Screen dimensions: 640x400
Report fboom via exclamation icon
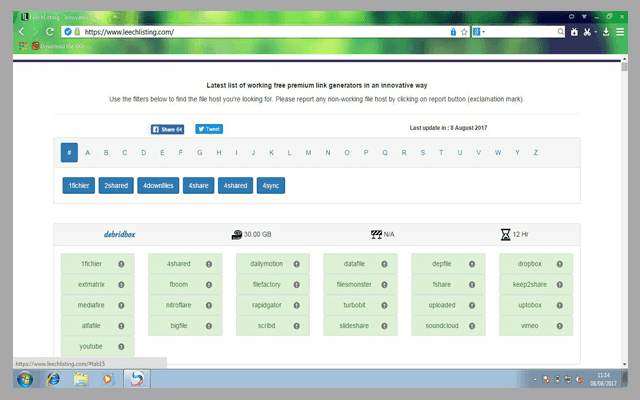[209, 285]
